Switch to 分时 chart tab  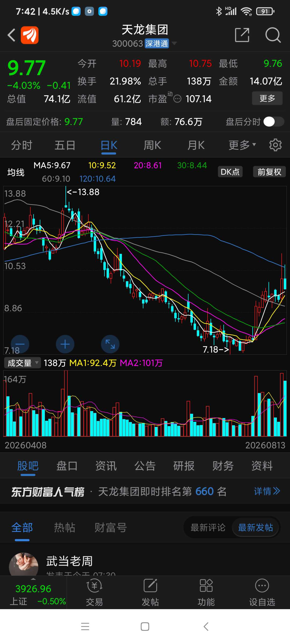tap(22, 145)
